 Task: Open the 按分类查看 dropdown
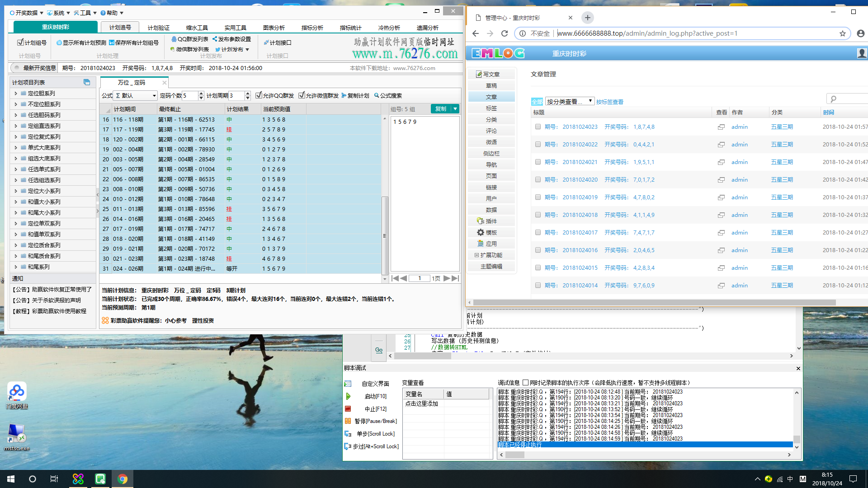[570, 101]
